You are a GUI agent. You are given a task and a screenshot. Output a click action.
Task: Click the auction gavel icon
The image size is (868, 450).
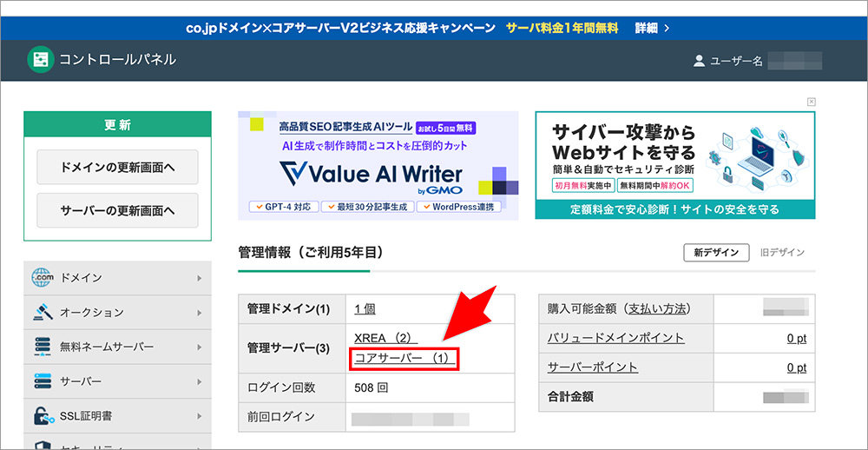pyautogui.click(x=43, y=313)
